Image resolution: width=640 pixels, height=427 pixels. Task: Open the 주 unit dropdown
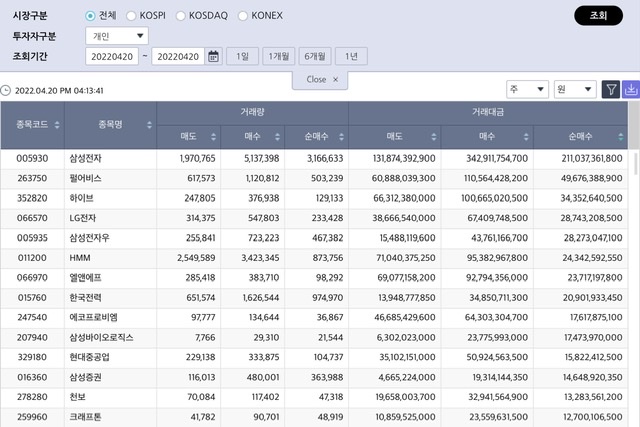[x=527, y=90]
